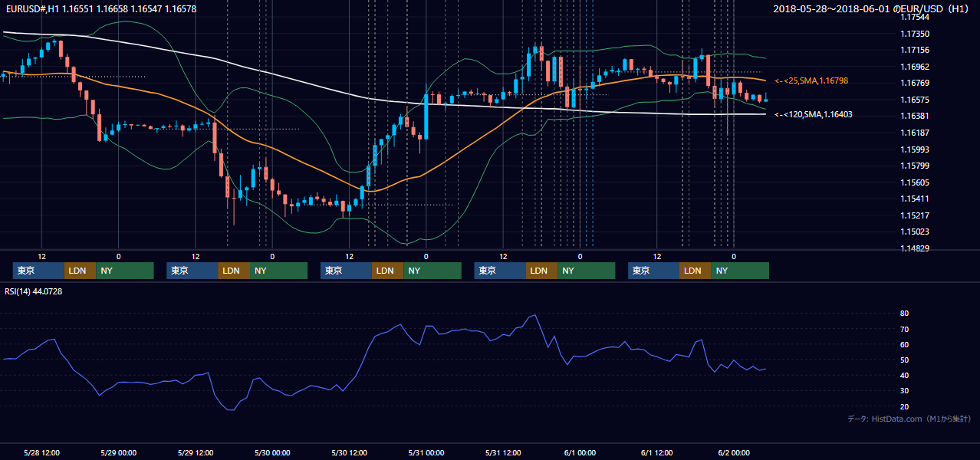Click price axis label 1.17350

coord(915,34)
